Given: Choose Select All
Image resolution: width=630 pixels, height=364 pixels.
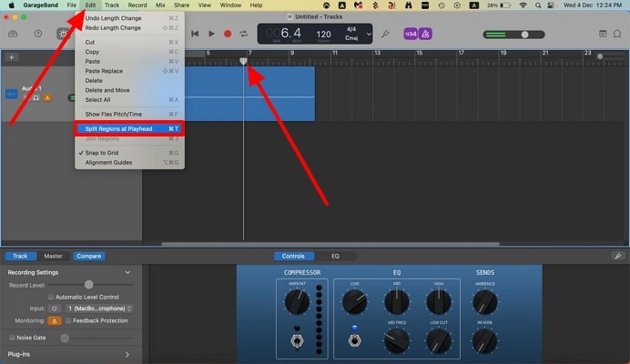Looking at the screenshot, I should coord(129,100).
